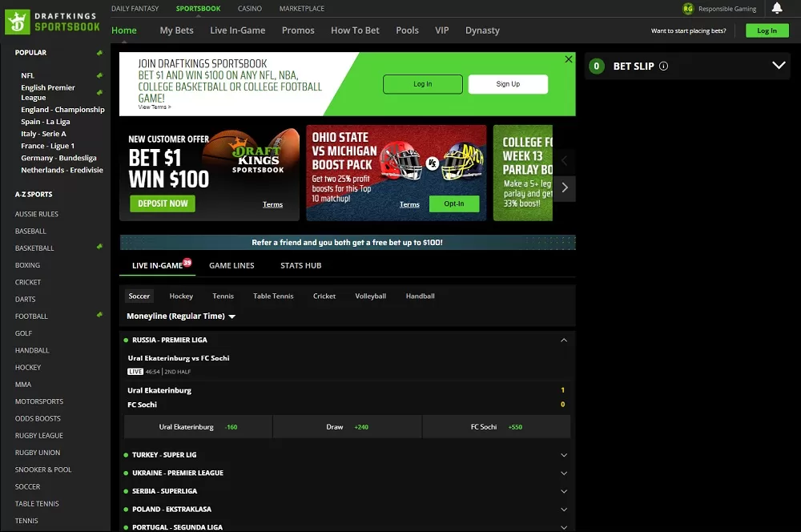Bet the Draw at +240

[x=348, y=427]
